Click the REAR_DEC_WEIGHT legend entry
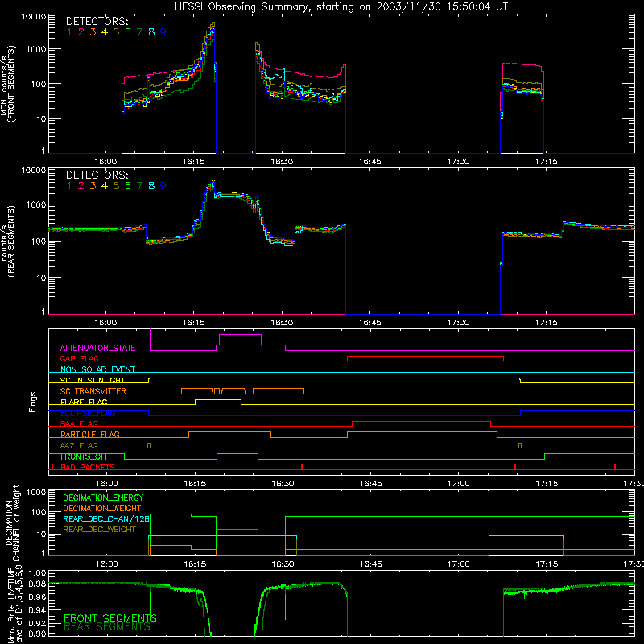Image resolution: width=644 pixels, height=644 pixels. click(99, 530)
